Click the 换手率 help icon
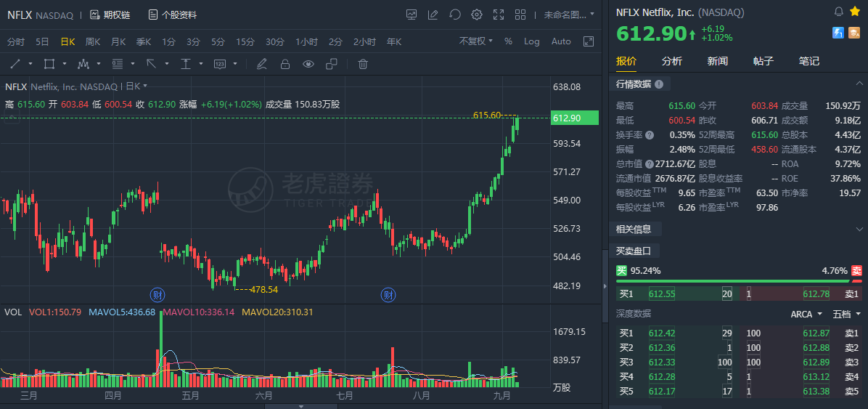 coord(650,134)
